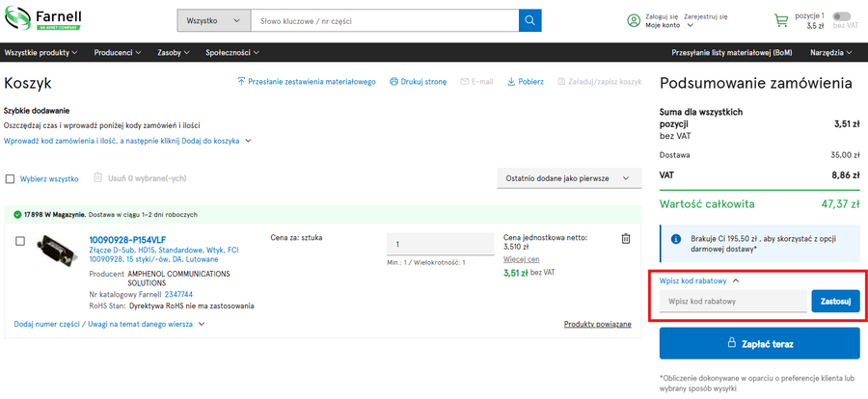Viewport: 868px width, 399px height.
Task: Select the checkbox for product 10090928-P154VLF
Action: coord(20,241)
